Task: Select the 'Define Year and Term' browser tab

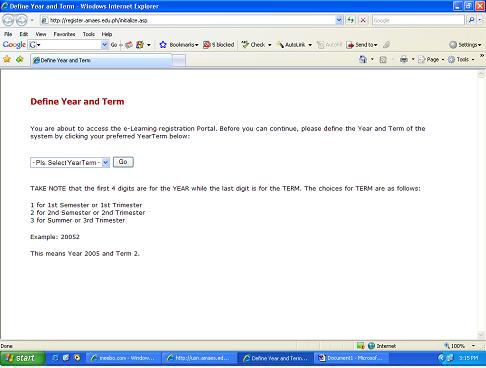Action: pos(101,60)
